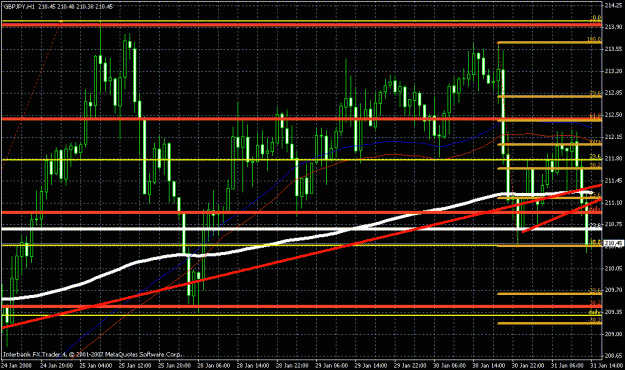Click the 208.65 price axis label
Image resolution: width=625 pixels, height=370 pixels.
click(613, 355)
